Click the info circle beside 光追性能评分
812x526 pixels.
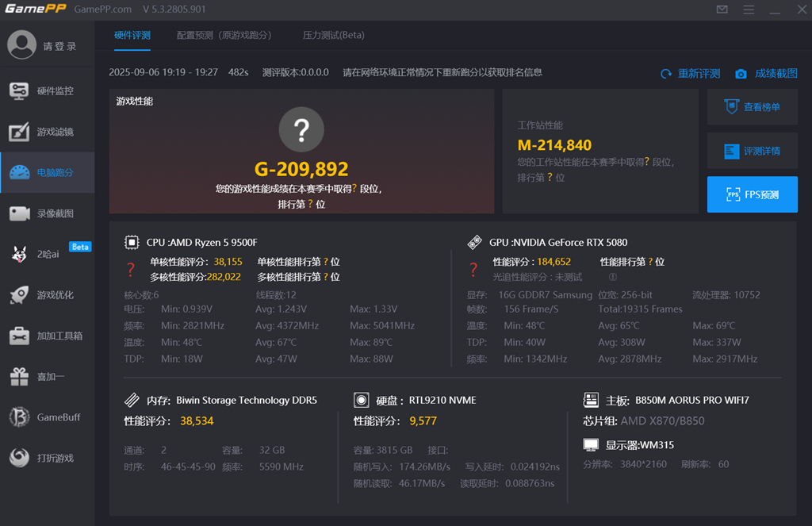coord(613,277)
